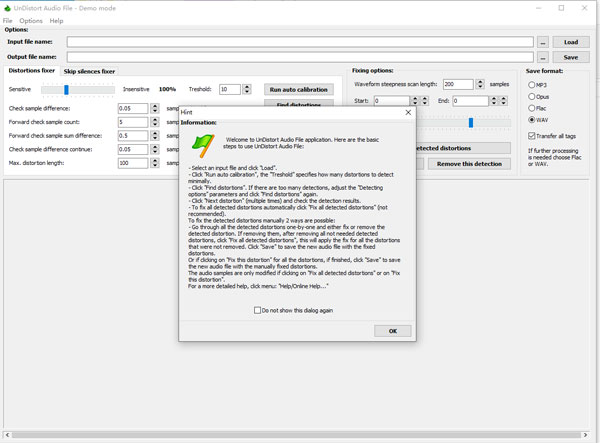Click the End value field

coord(471,101)
